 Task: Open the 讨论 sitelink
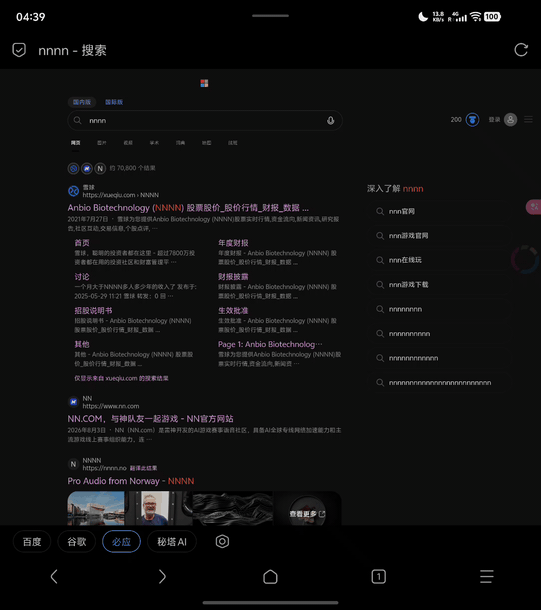[x=82, y=277]
